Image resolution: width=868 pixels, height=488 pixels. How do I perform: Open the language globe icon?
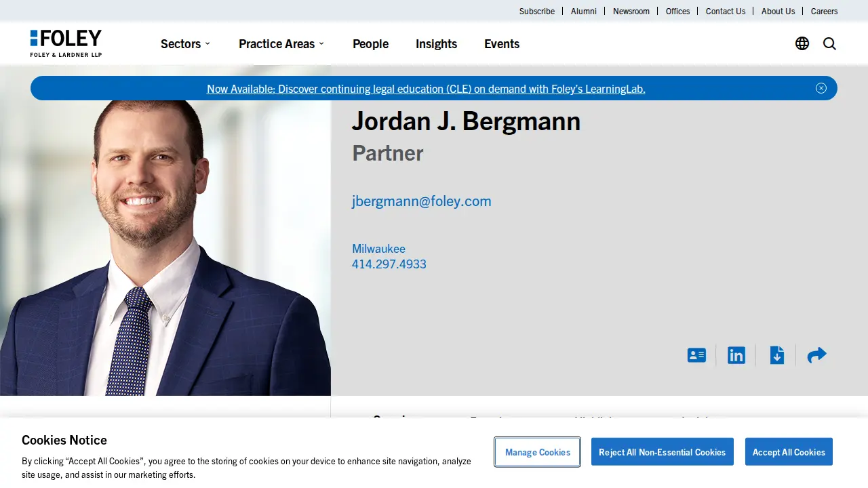coord(802,43)
